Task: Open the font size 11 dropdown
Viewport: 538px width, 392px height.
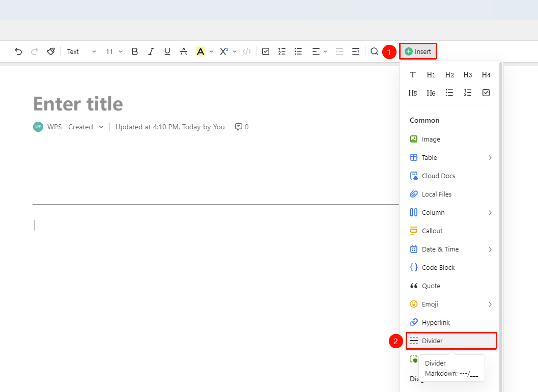Action: (x=114, y=51)
